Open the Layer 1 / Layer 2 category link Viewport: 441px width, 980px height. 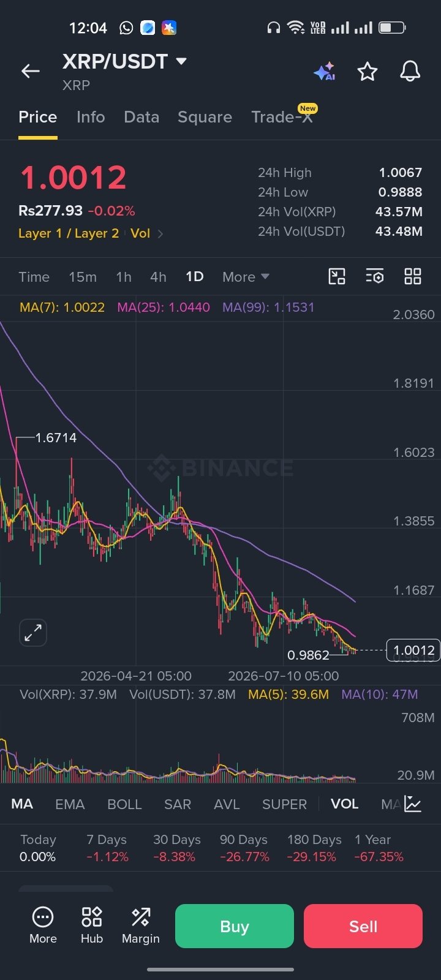[69, 233]
